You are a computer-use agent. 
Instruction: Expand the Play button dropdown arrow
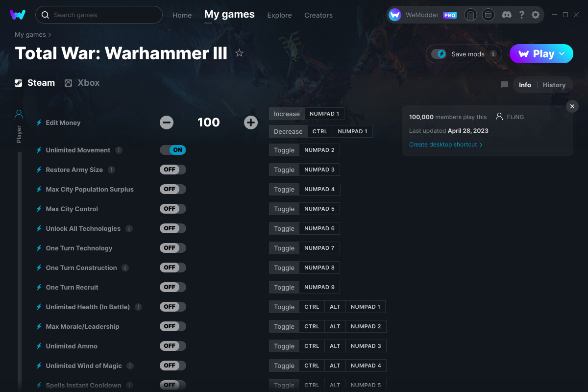pos(562,54)
